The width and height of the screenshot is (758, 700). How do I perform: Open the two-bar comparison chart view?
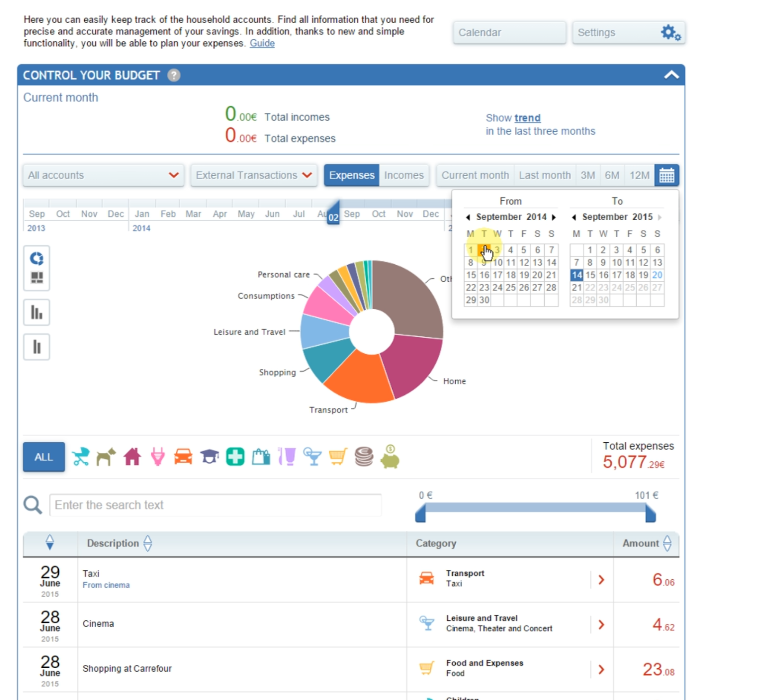click(x=36, y=347)
